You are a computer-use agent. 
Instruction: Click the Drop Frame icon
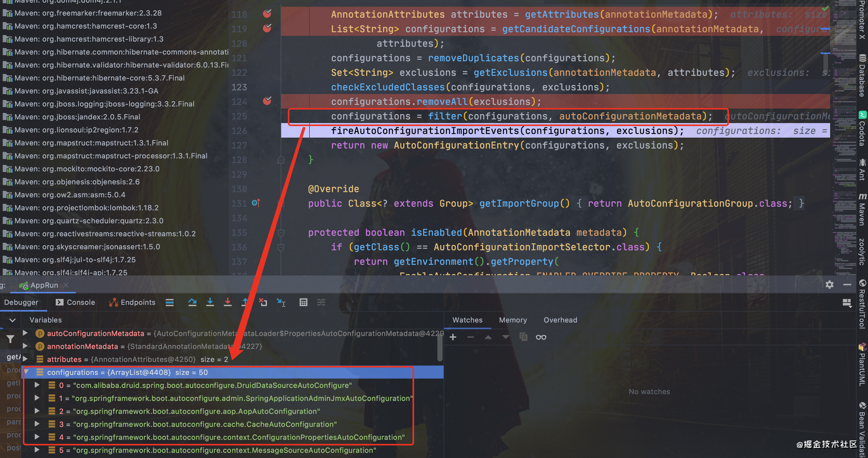coord(263,302)
